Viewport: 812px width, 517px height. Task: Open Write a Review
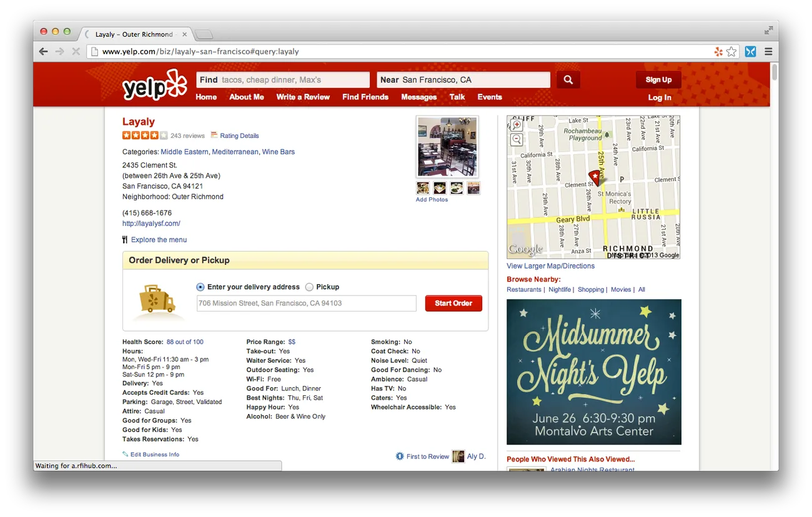point(303,97)
